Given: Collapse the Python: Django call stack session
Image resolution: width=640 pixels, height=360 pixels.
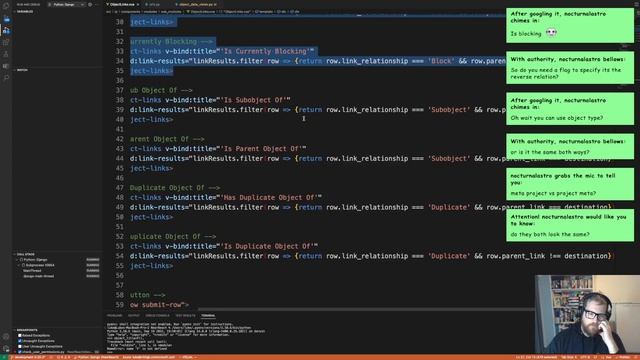Looking at the screenshot, I should click(x=17, y=260).
